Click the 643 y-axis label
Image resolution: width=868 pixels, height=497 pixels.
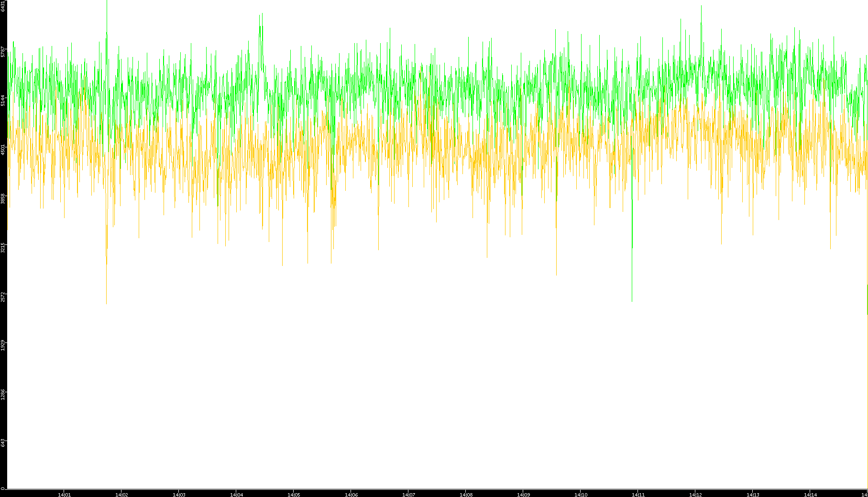click(3, 443)
